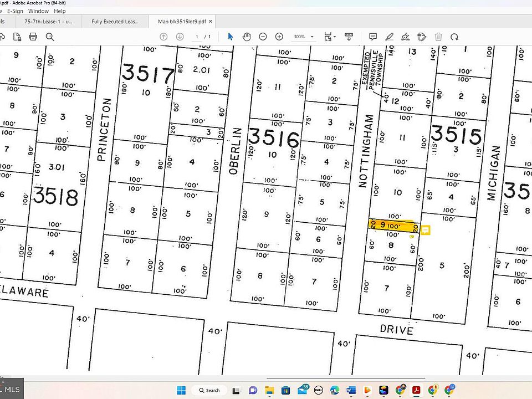
Task: Open the Window menu
Action: pyautogui.click(x=38, y=11)
